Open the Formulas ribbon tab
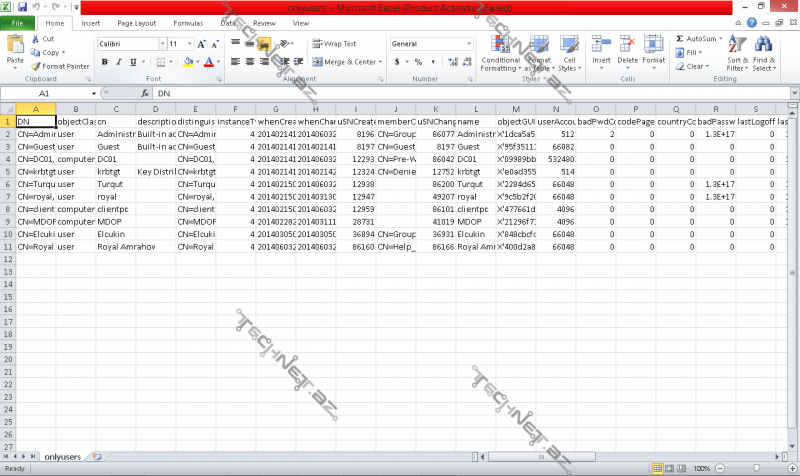800x476 pixels. pos(188,22)
